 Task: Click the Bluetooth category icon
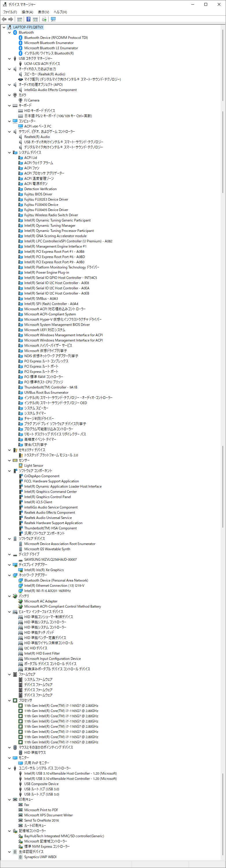(15, 32)
